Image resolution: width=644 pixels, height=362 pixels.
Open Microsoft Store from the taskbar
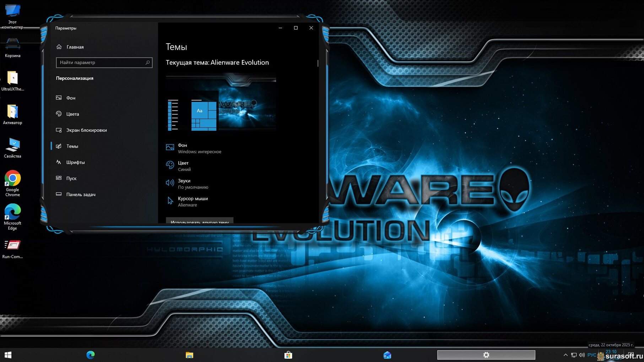click(x=288, y=355)
